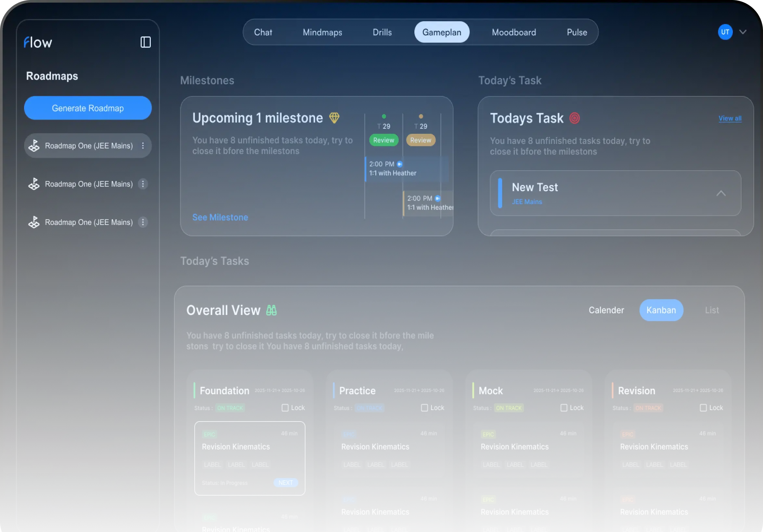Image resolution: width=763 pixels, height=532 pixels.
Task: Collapse the New Test task card
Action: pyautogui.click(x=721, y=193)
